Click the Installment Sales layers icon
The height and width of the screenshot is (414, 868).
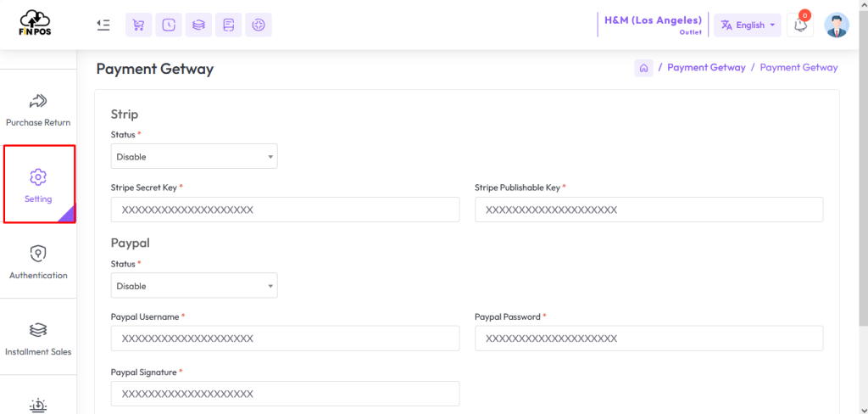[38, 330]
